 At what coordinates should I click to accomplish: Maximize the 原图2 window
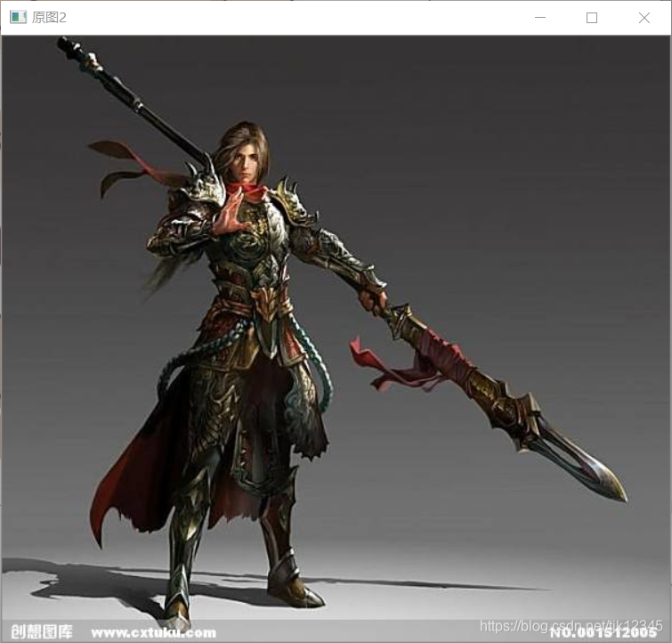tap(592, 18)
